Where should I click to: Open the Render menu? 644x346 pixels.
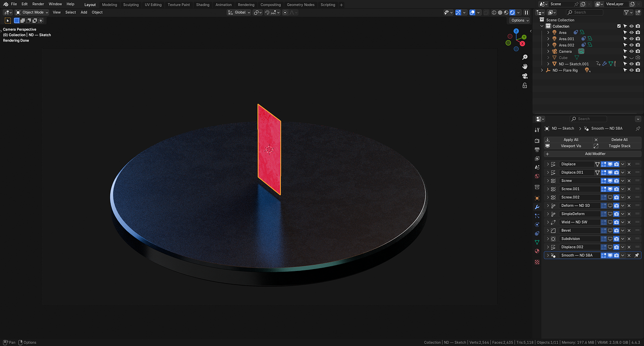coord(38,4)
